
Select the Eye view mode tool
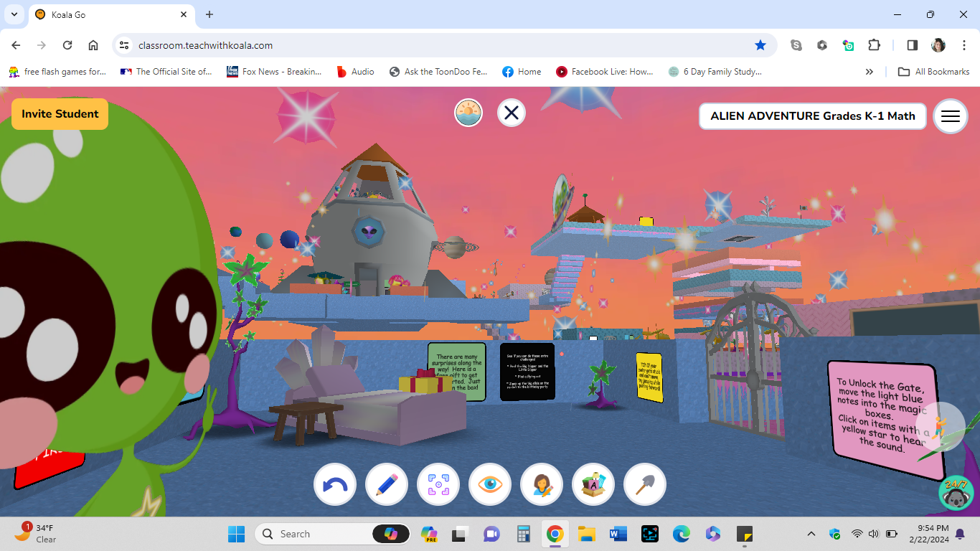pos(490,484)
